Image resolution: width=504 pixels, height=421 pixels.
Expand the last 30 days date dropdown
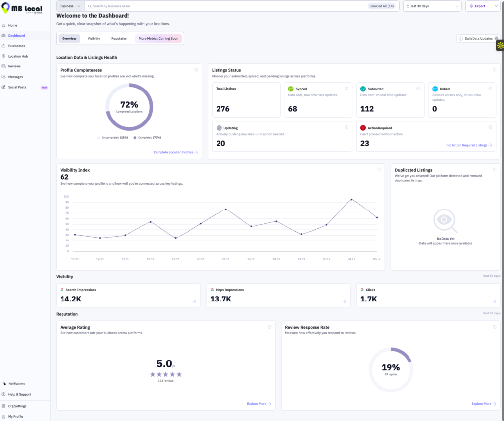[432, 6]
